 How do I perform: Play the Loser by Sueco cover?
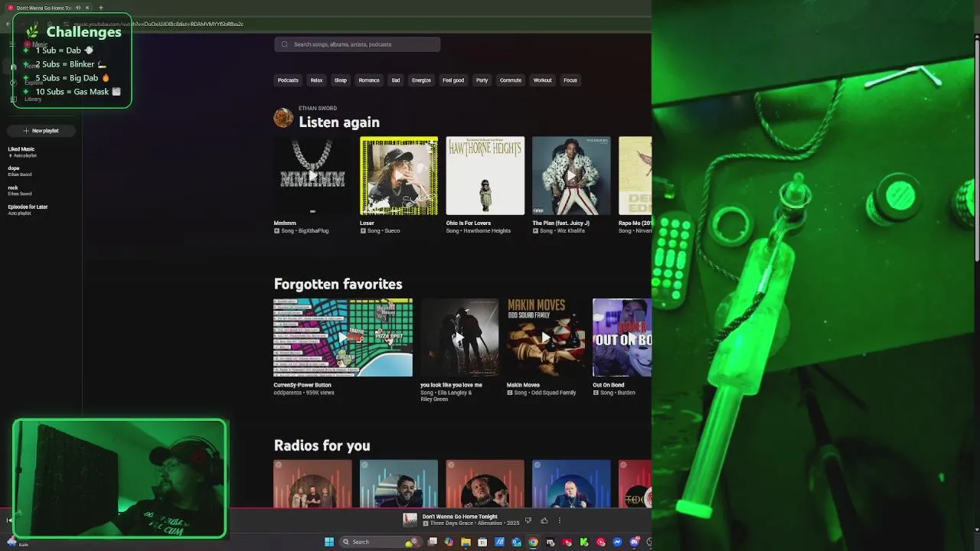point(399,176)
